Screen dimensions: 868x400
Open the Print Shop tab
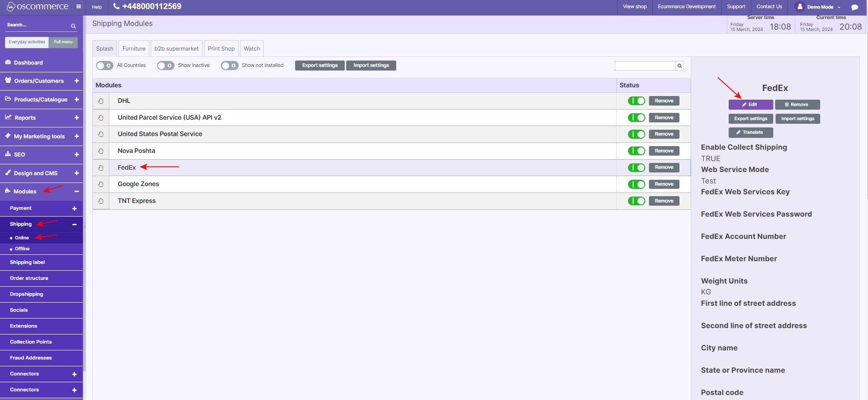coord(221,49)
